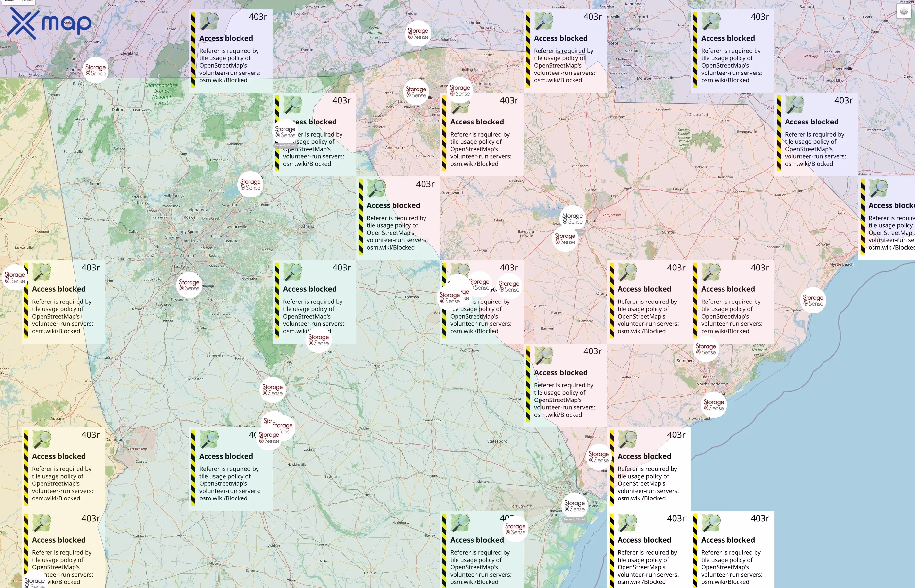The height and width of the screenshot is (588, 915).
Task: Select the Storage Sense marker at left map edge
Action: (14, 278)
